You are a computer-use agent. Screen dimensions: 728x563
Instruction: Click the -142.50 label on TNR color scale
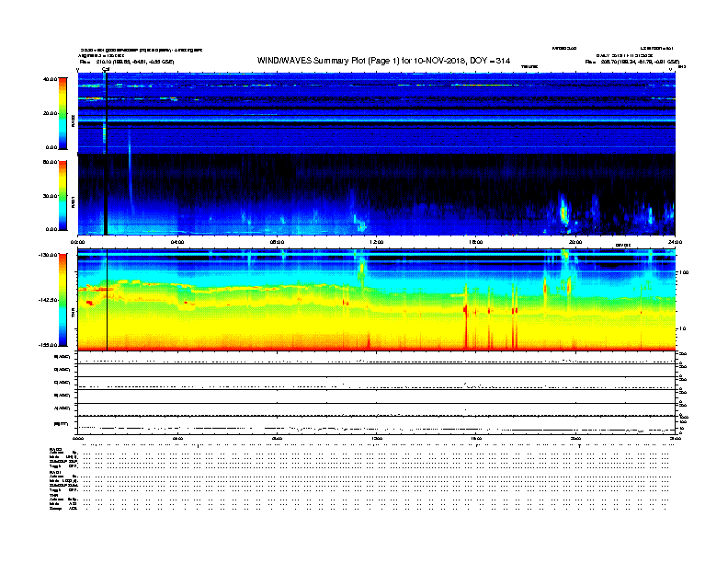(x=49, y=300)
